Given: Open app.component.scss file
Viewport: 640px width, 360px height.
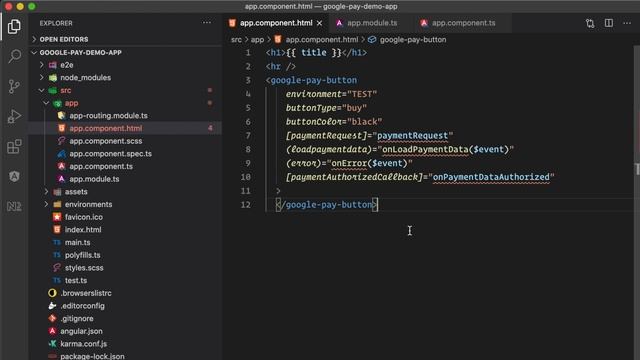Looking at the screenshot, I should [105, 141].
